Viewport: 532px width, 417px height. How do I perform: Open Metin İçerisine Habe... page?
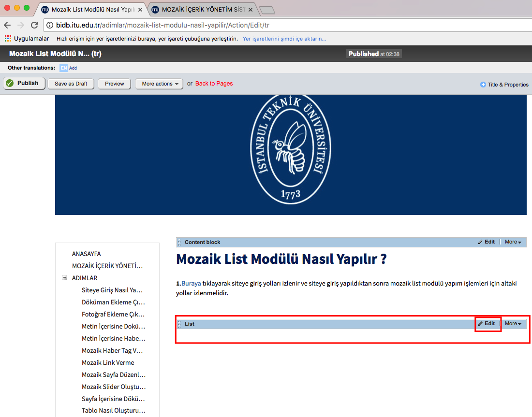(x=113, y=338)
